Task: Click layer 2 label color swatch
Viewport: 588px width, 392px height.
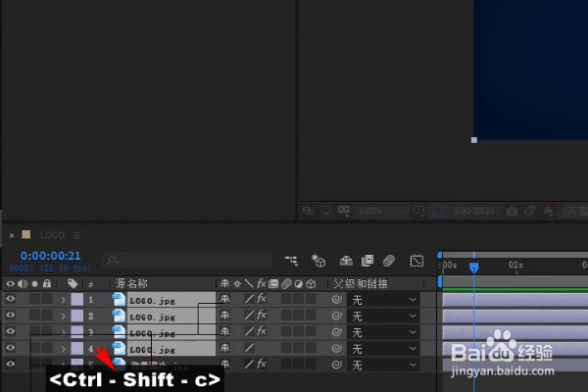Action: click(76, 316)
